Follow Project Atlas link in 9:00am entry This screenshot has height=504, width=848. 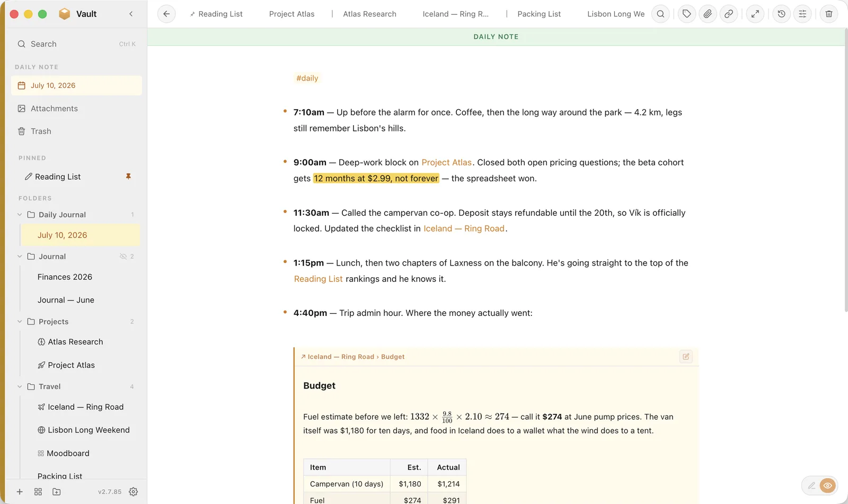(446, 162)
